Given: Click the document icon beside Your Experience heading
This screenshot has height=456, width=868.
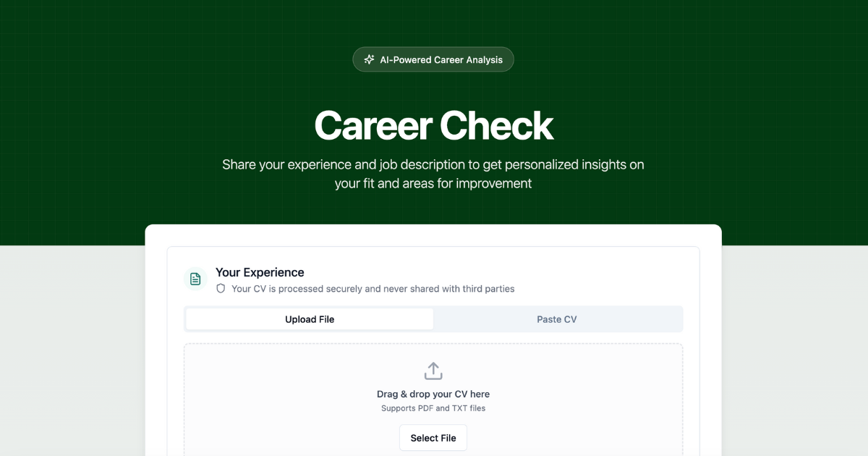Looking at the screenshot, I should click(195, 279).
